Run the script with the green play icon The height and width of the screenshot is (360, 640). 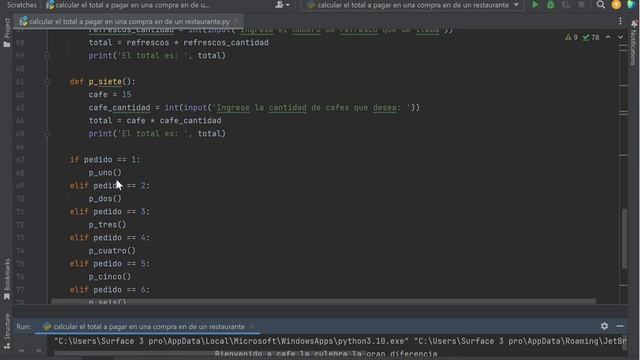[535, 5]
